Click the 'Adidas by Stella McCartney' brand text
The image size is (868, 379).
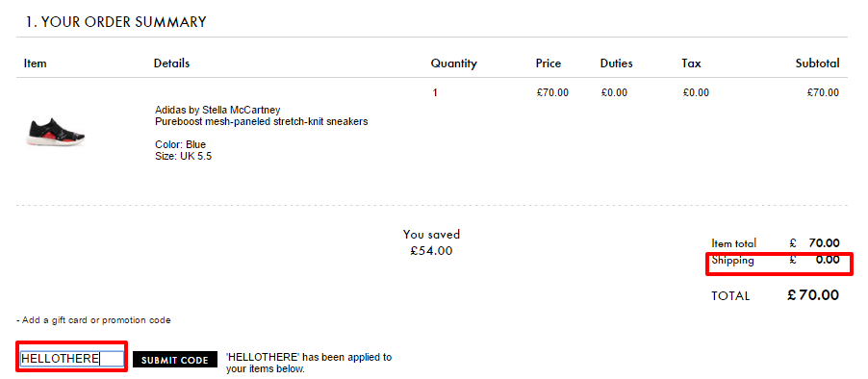point(217,110)
